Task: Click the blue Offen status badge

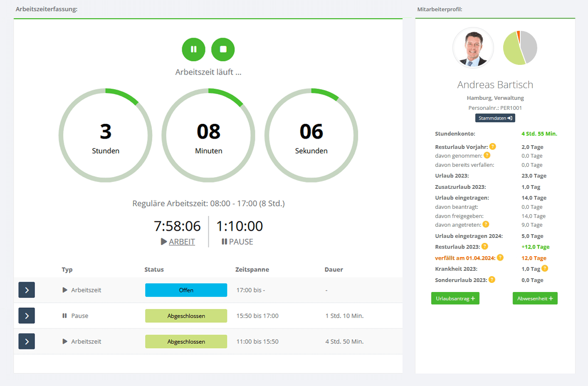Action: point(186,290)
